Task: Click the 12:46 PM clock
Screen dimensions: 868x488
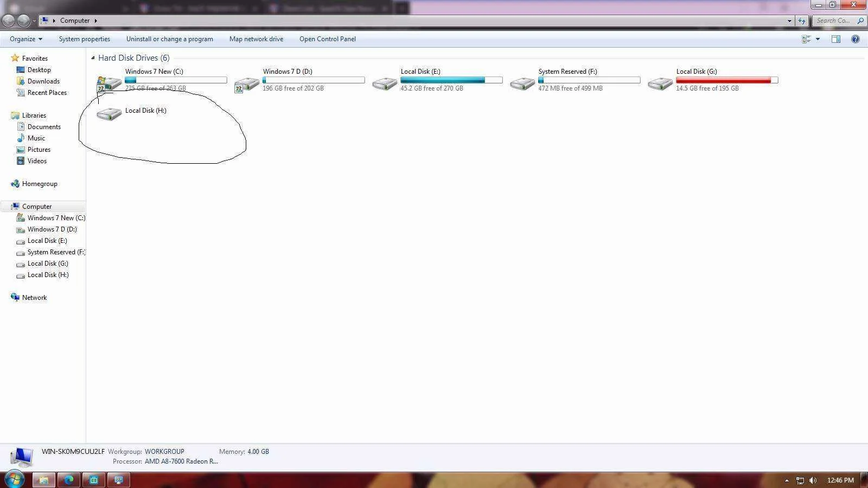Action: click(x=840, y=480)
